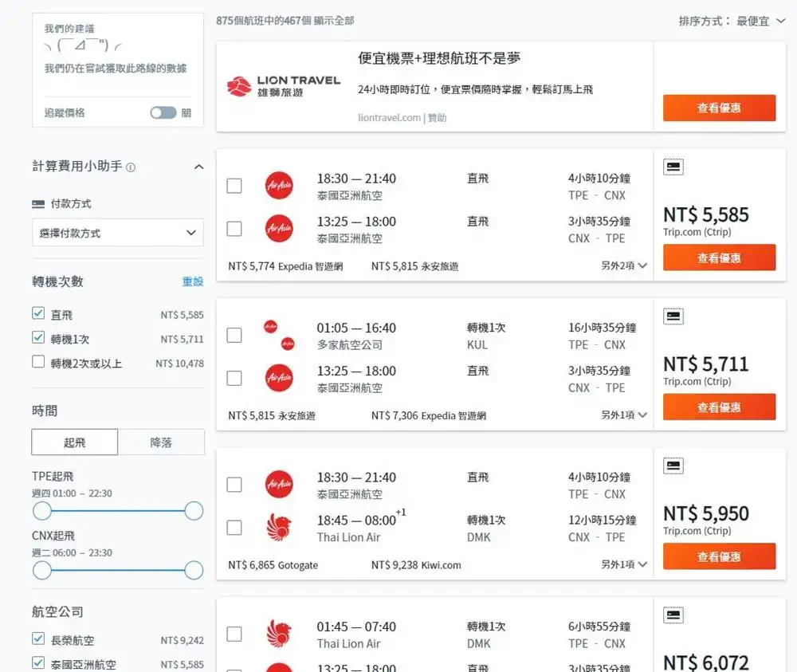Check the 轉機2次或以上 stops filter
This screenshot has height=672, width=797.
click(x=38, y=361)
